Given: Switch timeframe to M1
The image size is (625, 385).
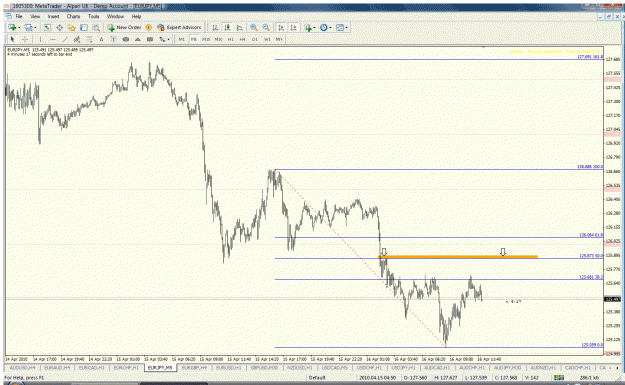Looking at the screenshot, I should (x=182, y=39).
